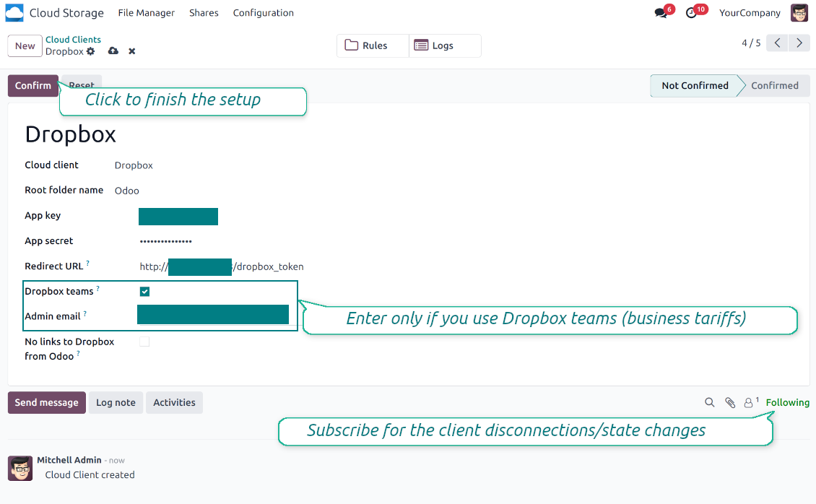Select the Confirmed status stage
Screen dimensions: 816x504
pyautogui.click(x=774, y=85)
